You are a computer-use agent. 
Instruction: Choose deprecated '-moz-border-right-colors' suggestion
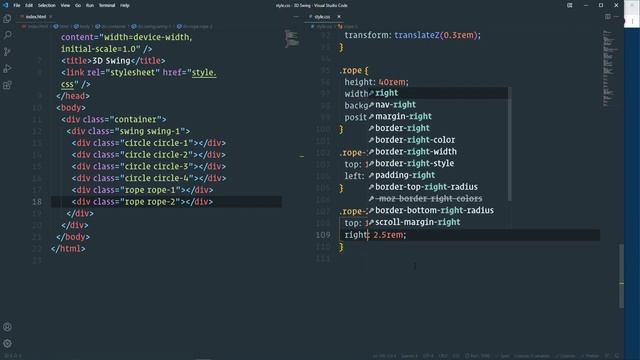click(x=438, y=199)
